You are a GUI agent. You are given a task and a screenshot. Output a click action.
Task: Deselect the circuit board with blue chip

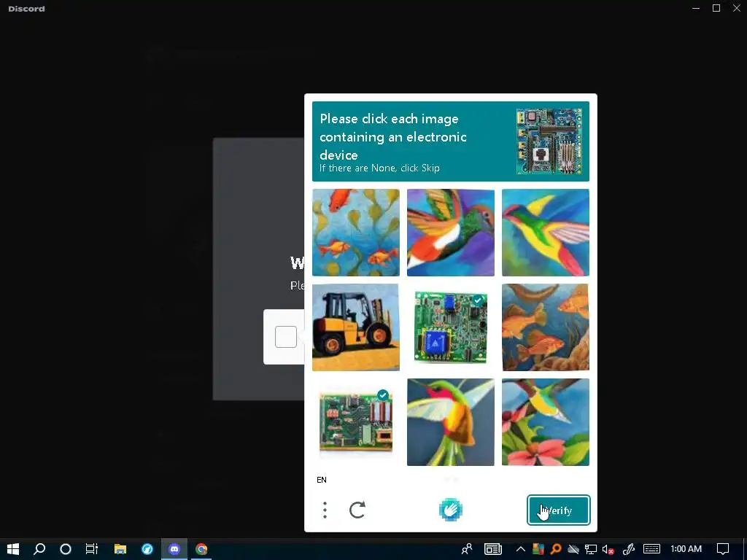click(x=451, y=327)
